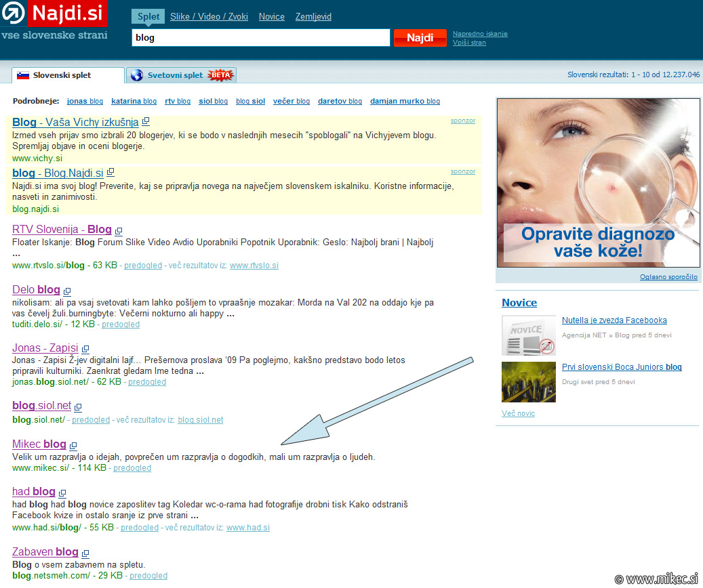Open new-window icon beside Delo blog
This screenshot has height=588, width=703.
click(67, 291)
